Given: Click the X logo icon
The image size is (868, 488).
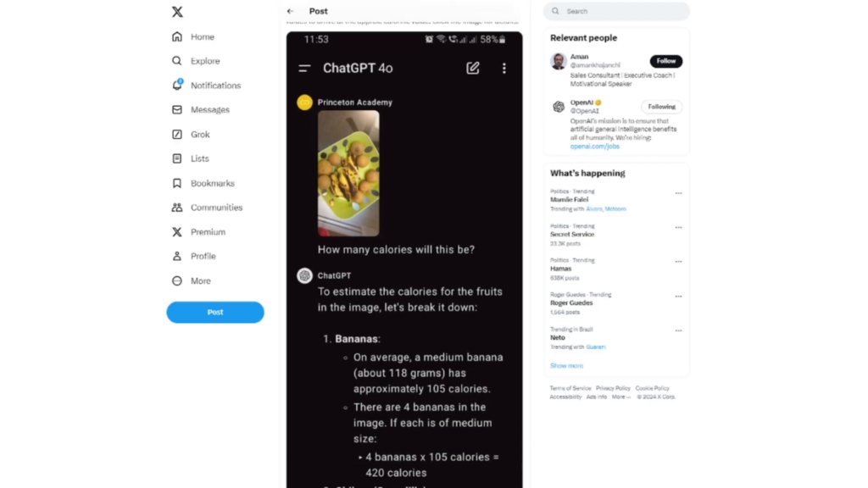Looking at the screenshot, I should (177, 12).
